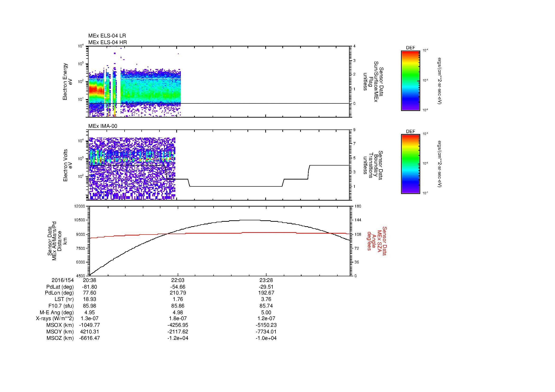Viewport: 555px width, 392px height.
Task: Click the top 'ergs/(cm**2-sr-sec-eV)' unit label
Action: [x=440, y=81]
